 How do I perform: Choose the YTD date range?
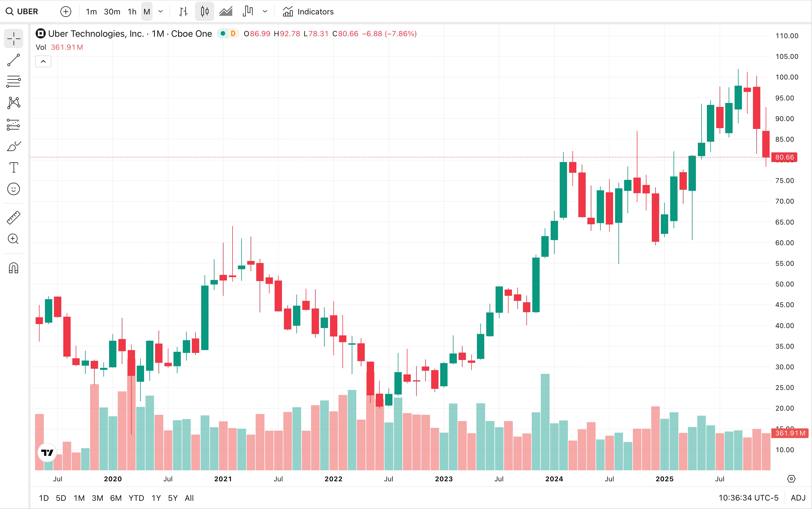click(x=136, y=498)
